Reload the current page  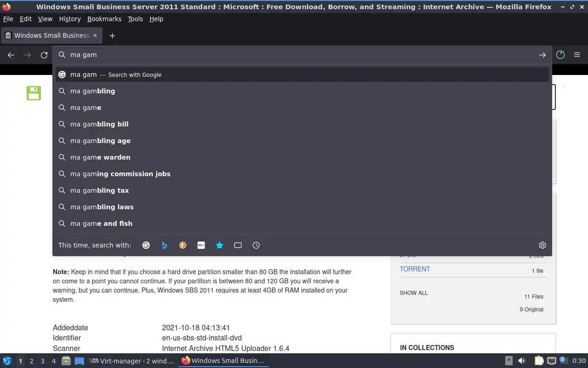point(44,55)
